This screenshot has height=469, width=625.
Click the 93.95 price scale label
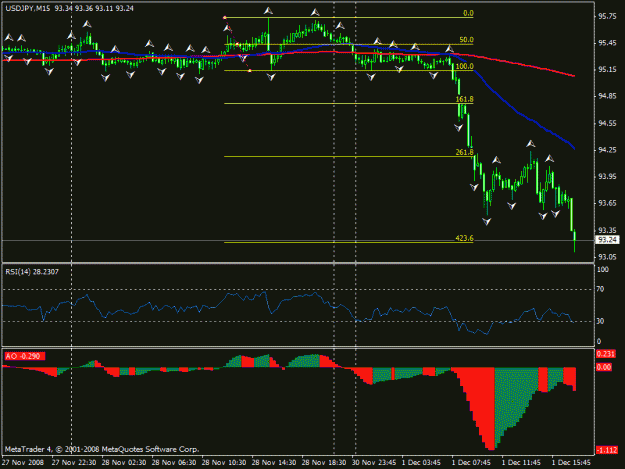(607, 177)
